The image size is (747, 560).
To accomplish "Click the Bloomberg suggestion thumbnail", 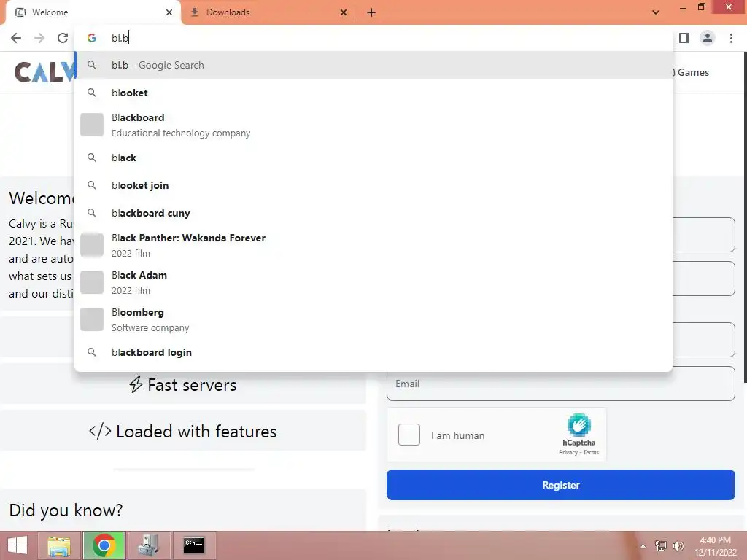I will tap(92, 319).
